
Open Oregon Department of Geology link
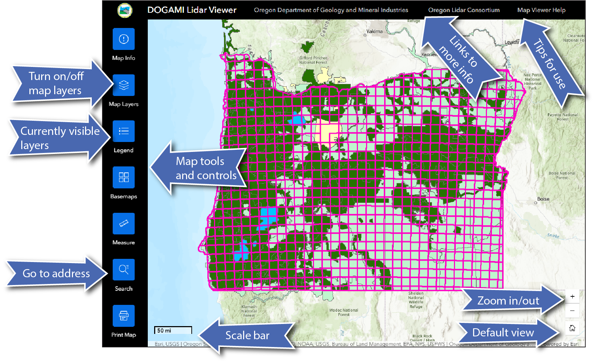pos(331,10)
